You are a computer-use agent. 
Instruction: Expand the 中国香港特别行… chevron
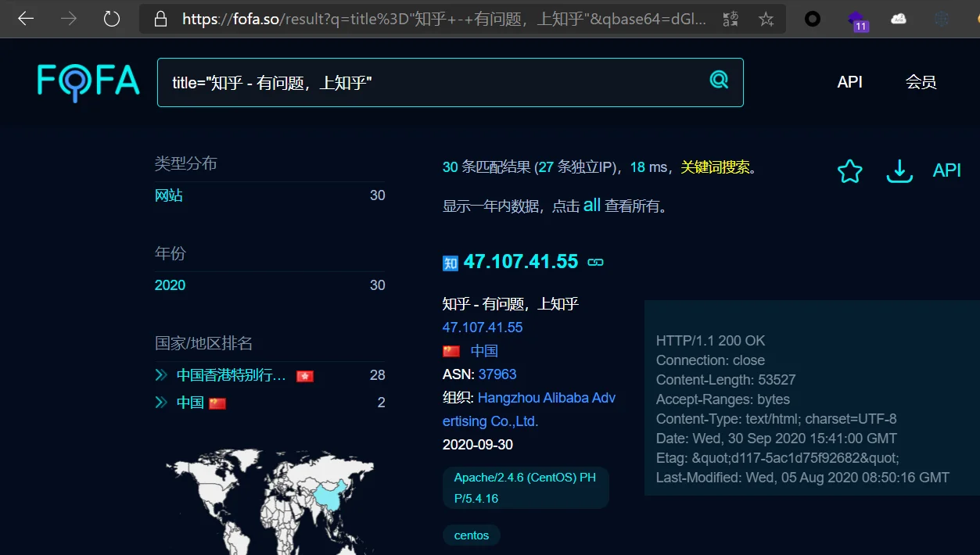161,375
